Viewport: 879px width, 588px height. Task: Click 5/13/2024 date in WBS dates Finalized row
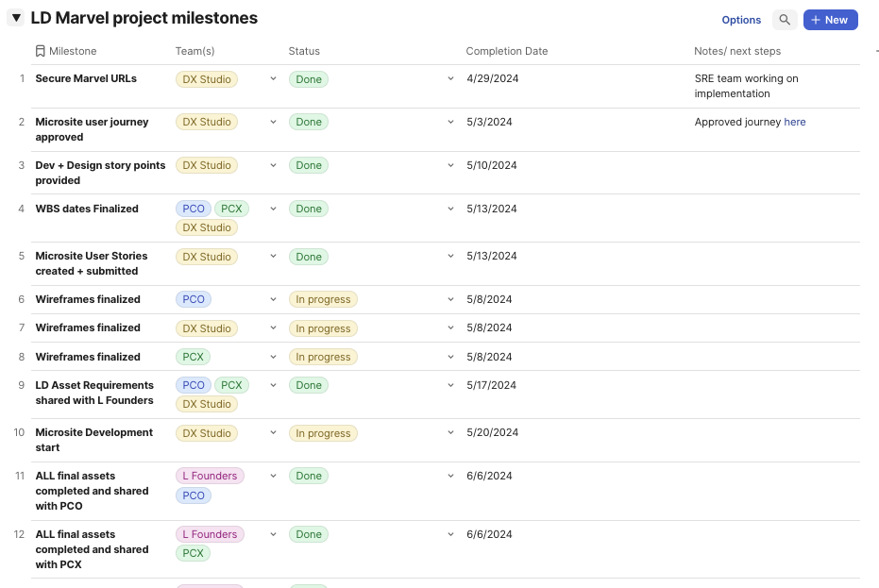tap(492, 209)
